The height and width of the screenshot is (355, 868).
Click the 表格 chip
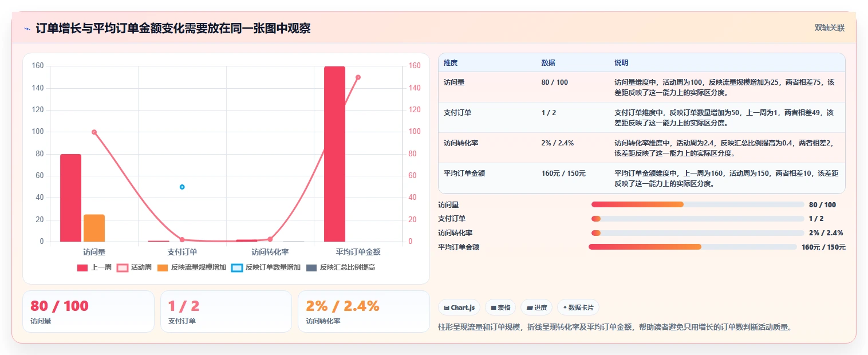point(500,307)
